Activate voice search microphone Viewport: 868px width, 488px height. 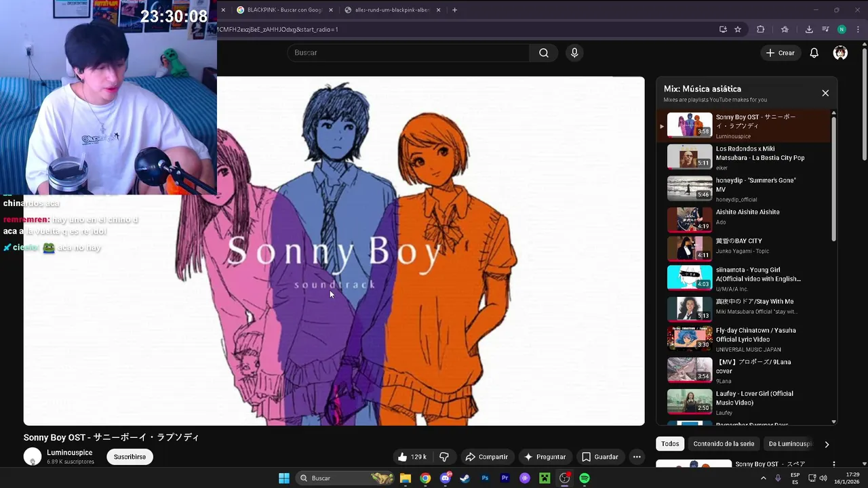pyautogui.click(x=574, y=53)
